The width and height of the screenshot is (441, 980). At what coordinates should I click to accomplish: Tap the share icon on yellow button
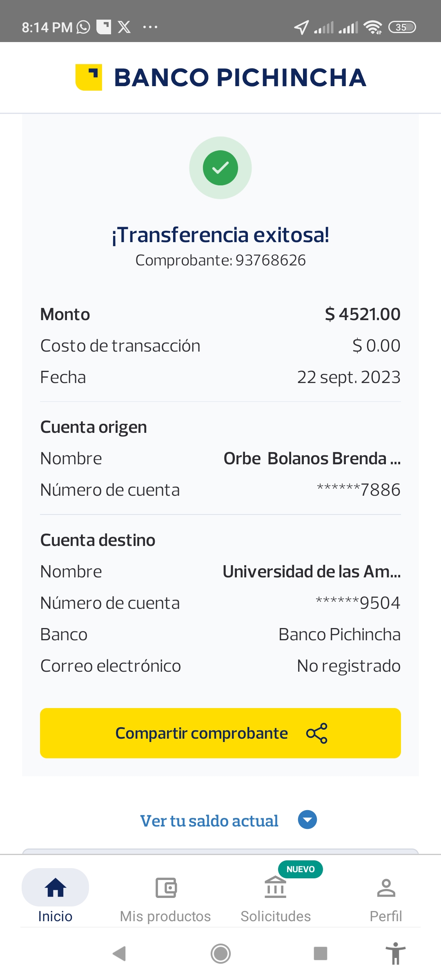pos(317,733)
